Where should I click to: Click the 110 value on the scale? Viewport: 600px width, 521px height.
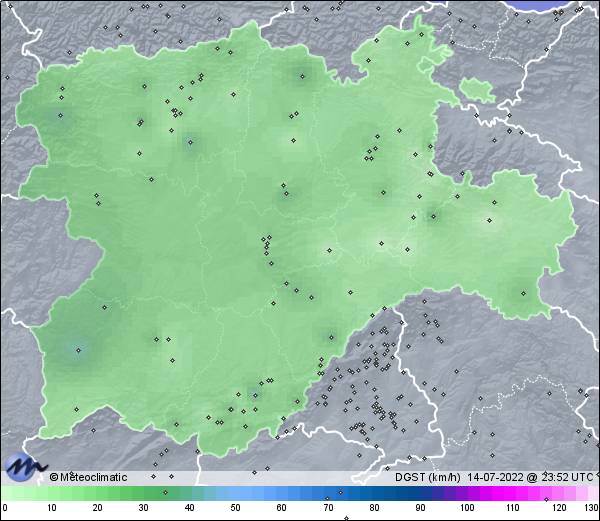coord(513,508)
